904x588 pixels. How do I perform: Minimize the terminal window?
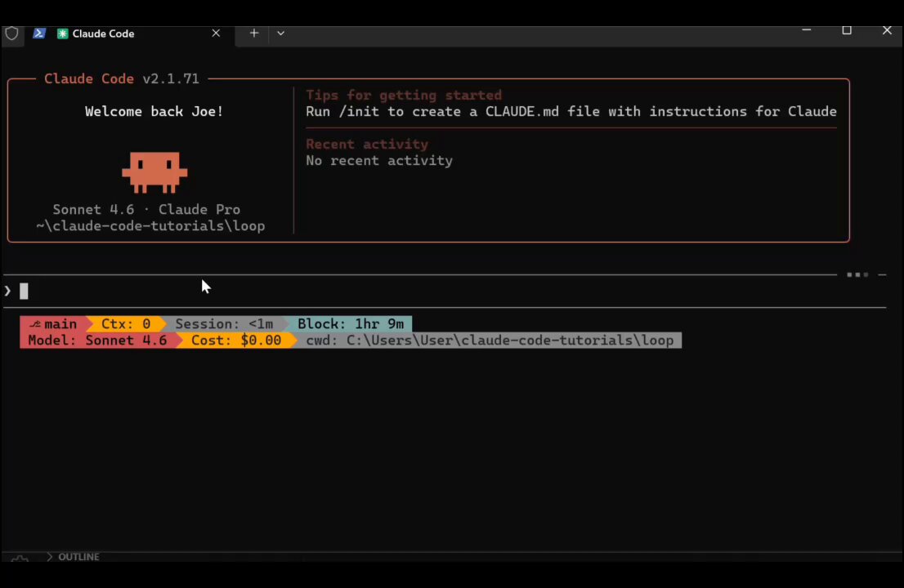(x=806, y=30)
